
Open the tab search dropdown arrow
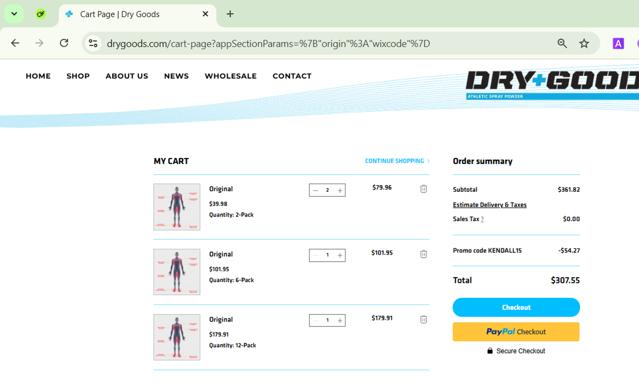pyautogui.click(x=14, y=14)
